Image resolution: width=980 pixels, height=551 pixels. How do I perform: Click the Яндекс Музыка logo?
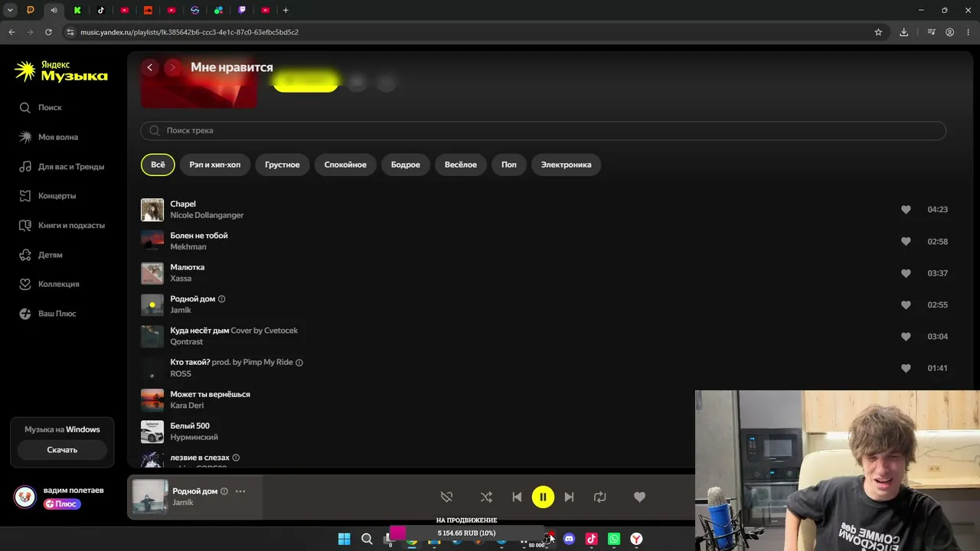61,71
